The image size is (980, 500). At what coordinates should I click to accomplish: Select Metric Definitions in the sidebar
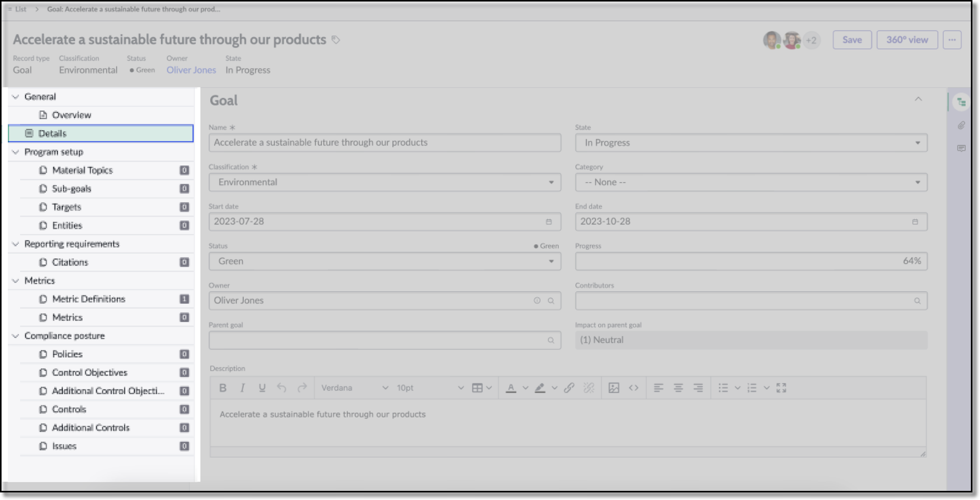point(89,299)
